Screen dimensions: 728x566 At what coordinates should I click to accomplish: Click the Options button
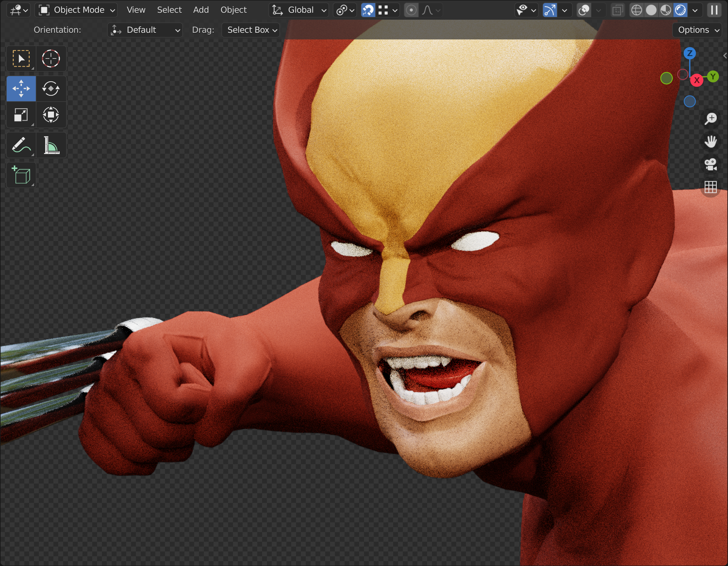point(698,30)
